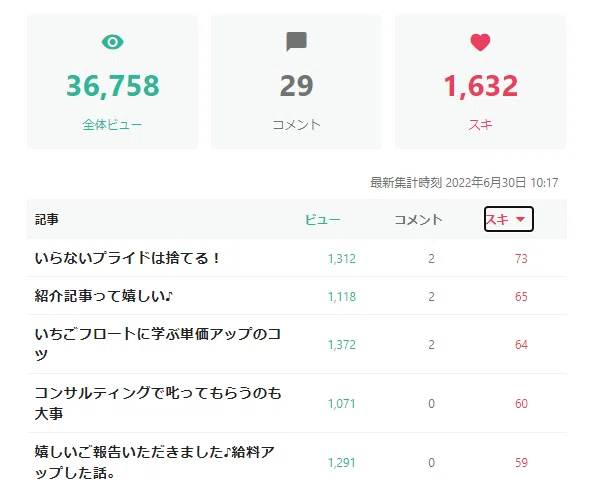This screenshot has height=490, width=590.
Task: Open article いらないプライドは捨てる！
Action: pos(127,258)
